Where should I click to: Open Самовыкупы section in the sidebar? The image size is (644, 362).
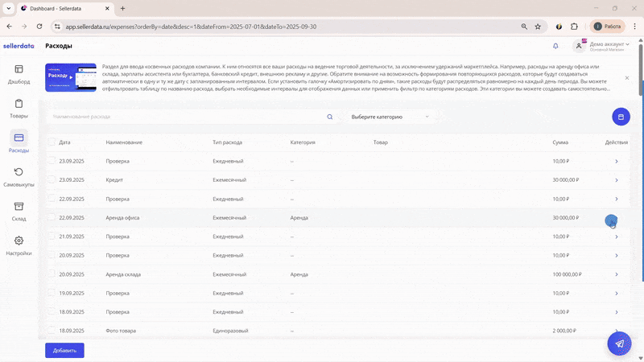click(x=19, y=177)
